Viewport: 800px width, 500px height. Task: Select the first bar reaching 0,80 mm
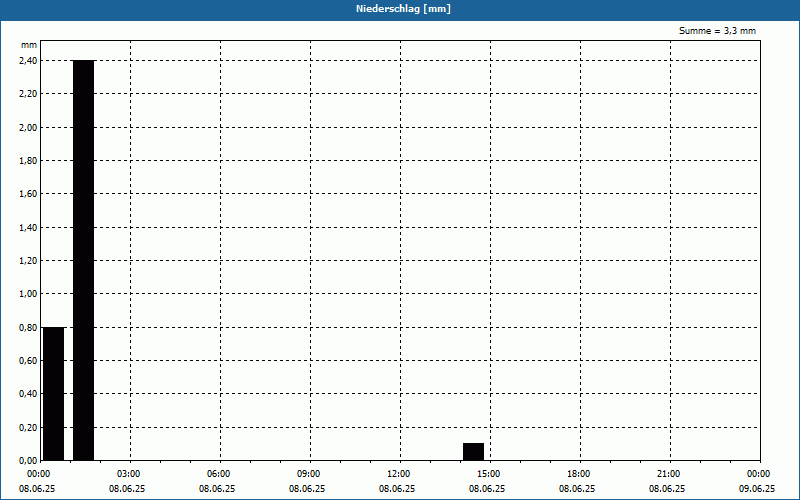(54, 394)
